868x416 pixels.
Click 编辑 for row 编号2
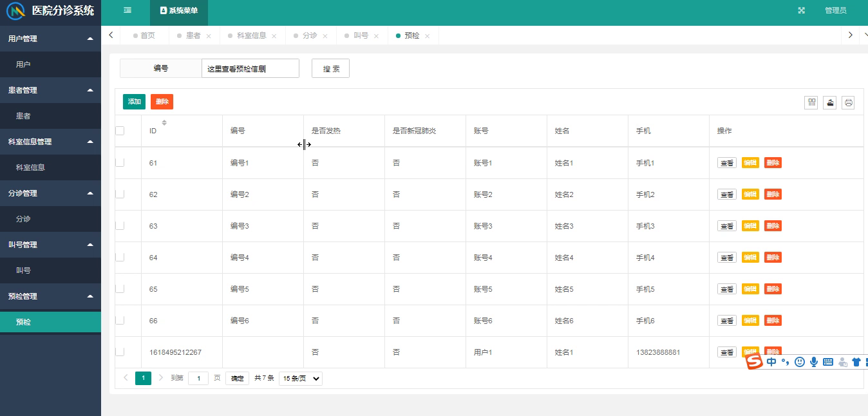pos(750,194)
